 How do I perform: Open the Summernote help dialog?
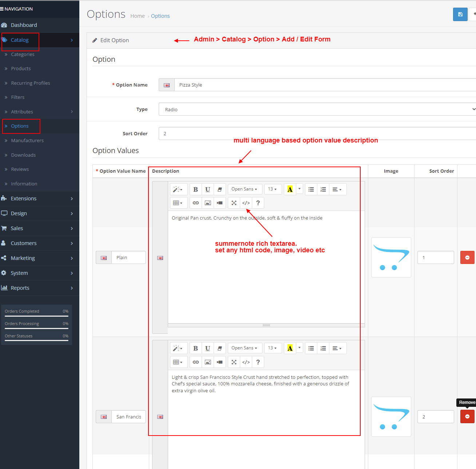pos(258,203)
